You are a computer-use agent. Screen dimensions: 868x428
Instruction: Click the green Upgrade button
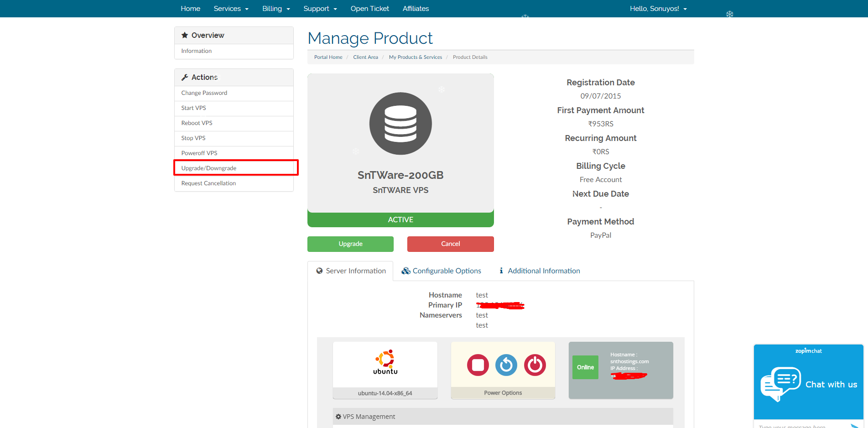pyautogui.click(x=350, y=244)
